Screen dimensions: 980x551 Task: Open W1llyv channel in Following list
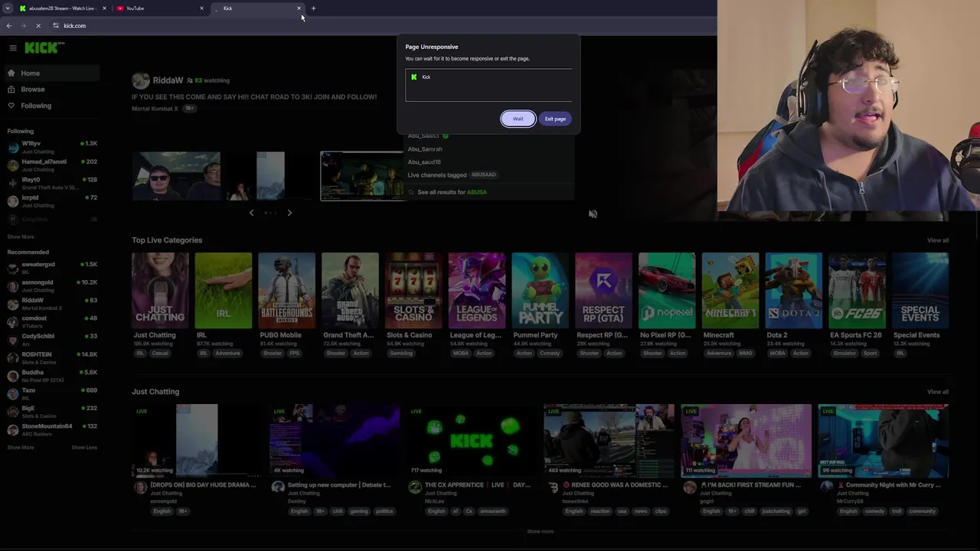pyautogui.click(x=52, y=147)
